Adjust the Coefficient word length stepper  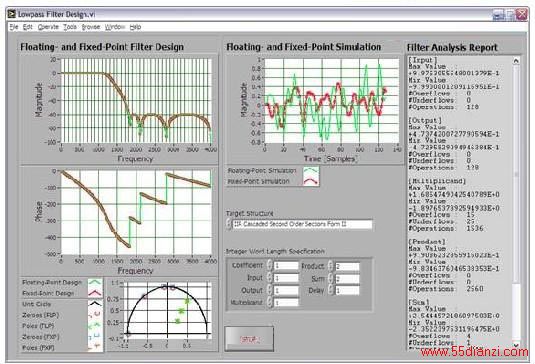(x=270, y=265)
